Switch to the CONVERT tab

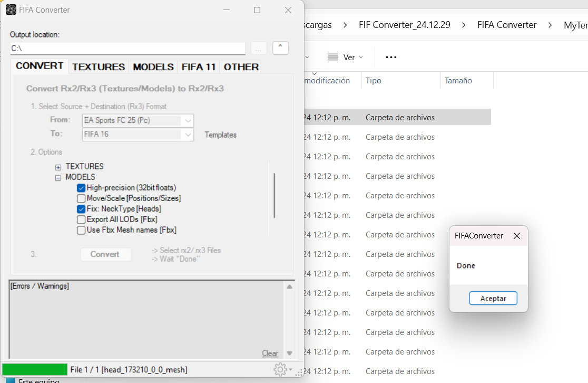[x=40, y=66]
